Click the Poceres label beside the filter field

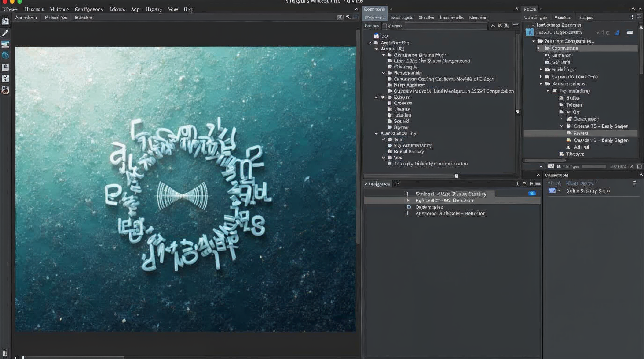(372, 26)
